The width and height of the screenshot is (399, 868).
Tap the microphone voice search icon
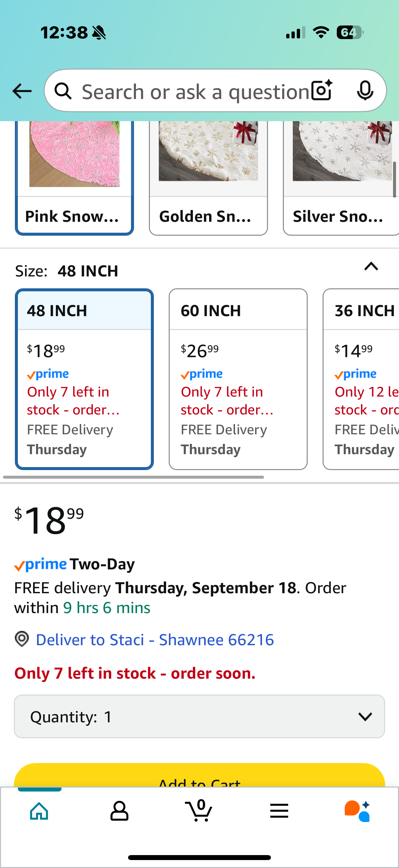point(365,91)
